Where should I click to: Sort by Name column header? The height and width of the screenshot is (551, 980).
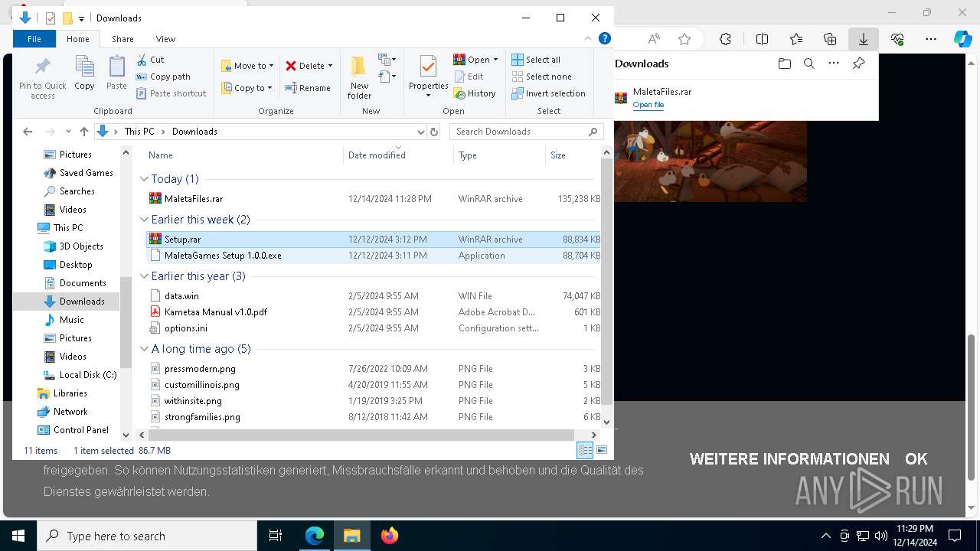pyautogui.click(x=240, y=155)
